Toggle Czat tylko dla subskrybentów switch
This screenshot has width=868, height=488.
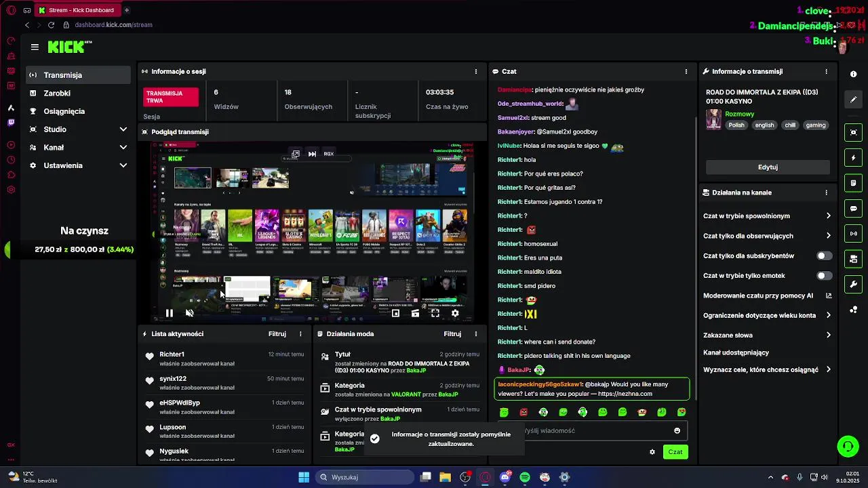pyautogui.click(x=824, y=256)
